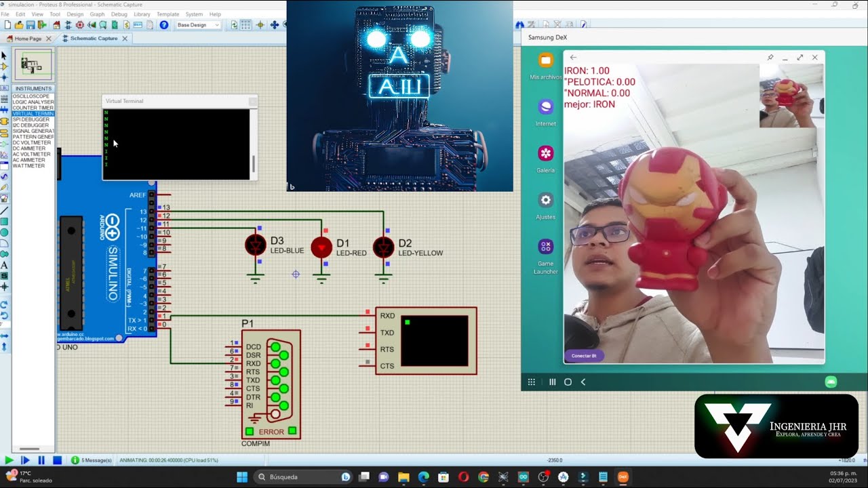Stop the simulation with the Stop button
The width and height of the screenshot is (868, 488).
pos(58,460)
